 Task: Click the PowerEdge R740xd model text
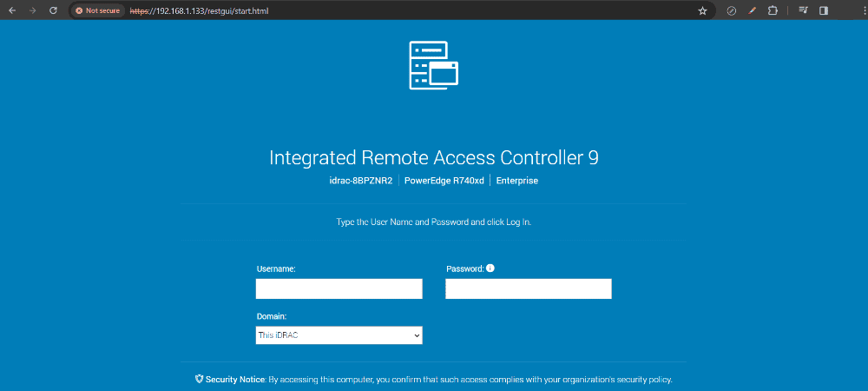click(x=444, y=181)
